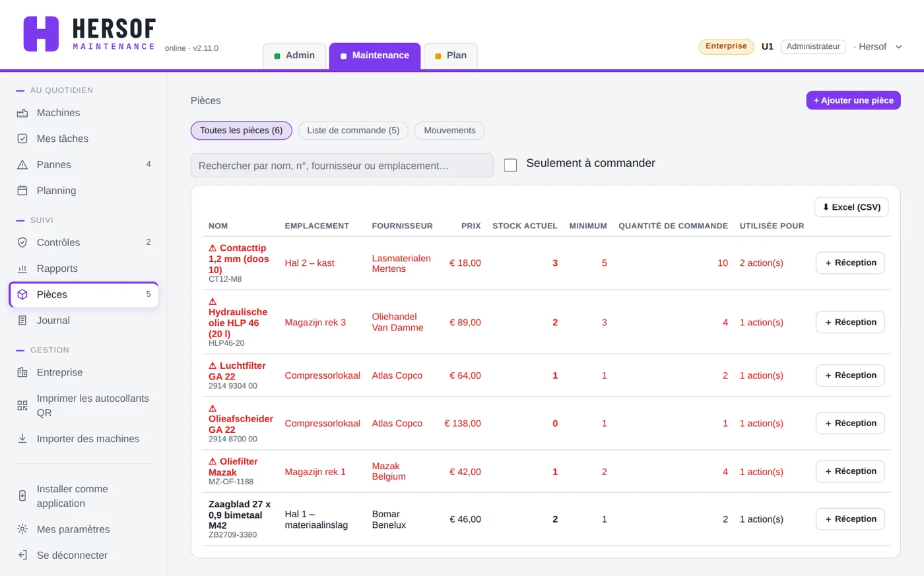The width and height of the screenshot is (924, 576).
Task: Open Machines via its factory icon
Action: (x=22, y=113)
